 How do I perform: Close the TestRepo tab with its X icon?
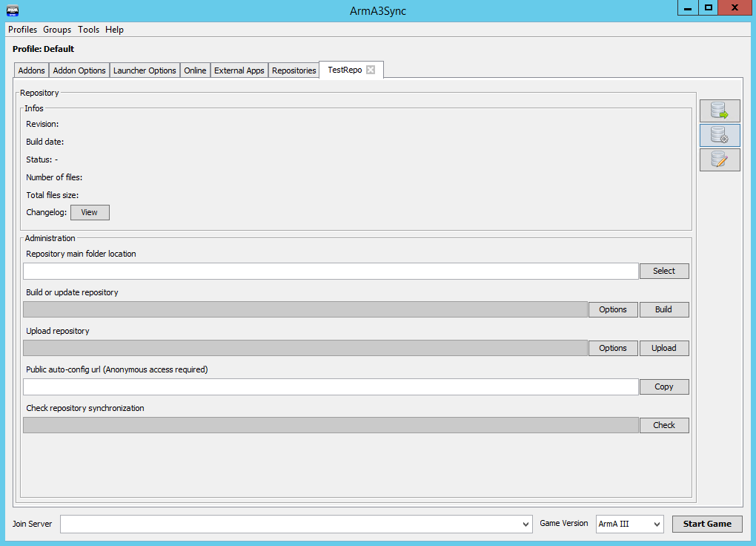pos(371,70)
